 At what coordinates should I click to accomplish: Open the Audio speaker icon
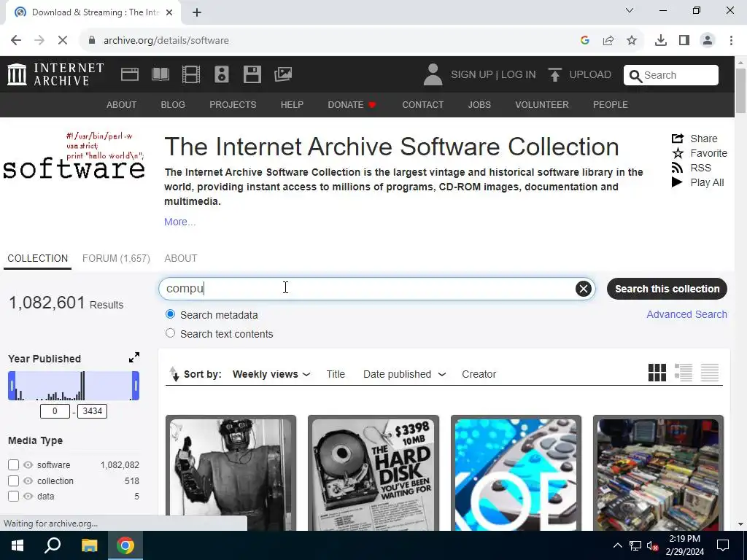(x=222, y=74)
